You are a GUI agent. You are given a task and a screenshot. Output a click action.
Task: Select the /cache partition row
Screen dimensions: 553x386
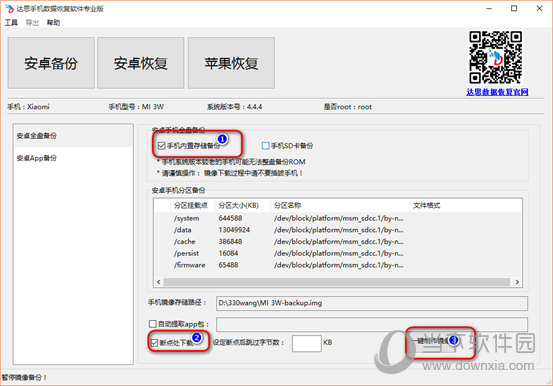click(x=338, y=242)
